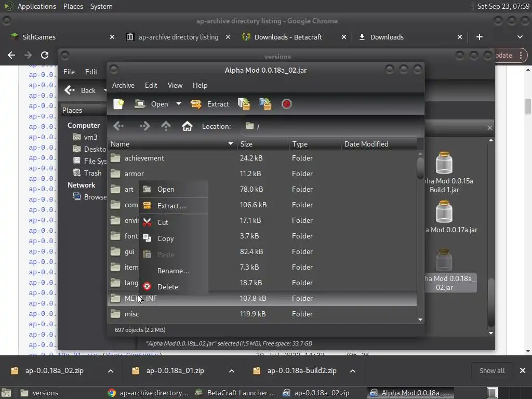Image resolution: width=532 pixels, height=399 pixels.
Task: Select the armor folder row
Action: (262, 174)
